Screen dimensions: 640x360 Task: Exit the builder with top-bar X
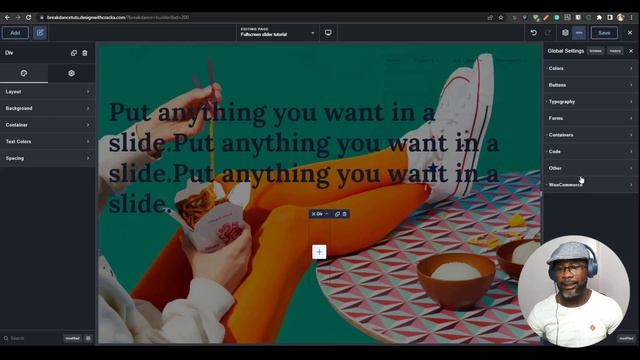coord(630,33)
